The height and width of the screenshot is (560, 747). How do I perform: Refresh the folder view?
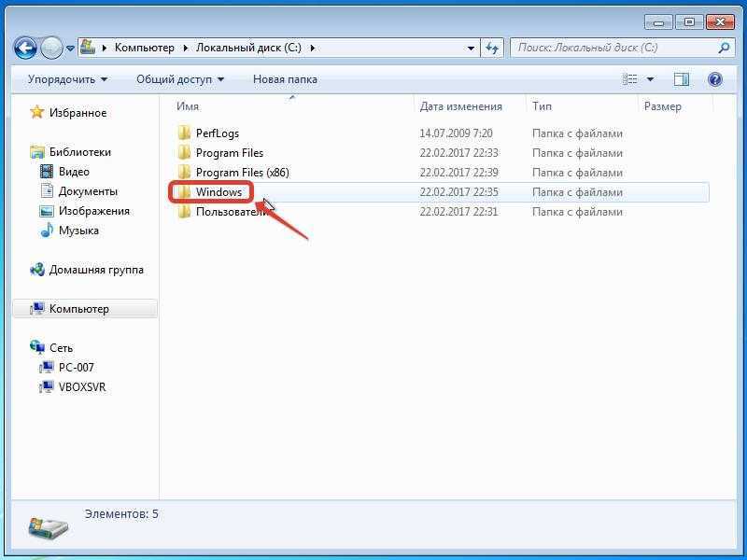point(492,49)
